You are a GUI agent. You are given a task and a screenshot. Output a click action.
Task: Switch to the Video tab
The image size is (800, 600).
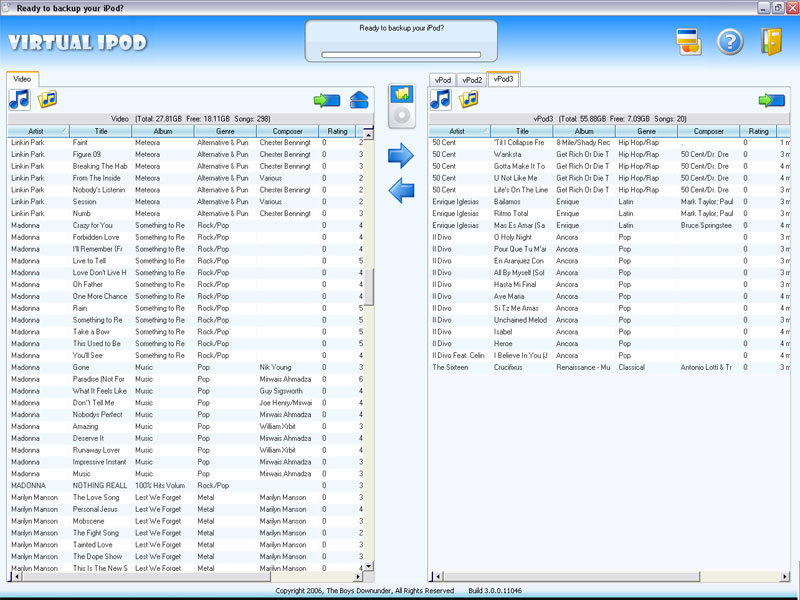point(22,79)
